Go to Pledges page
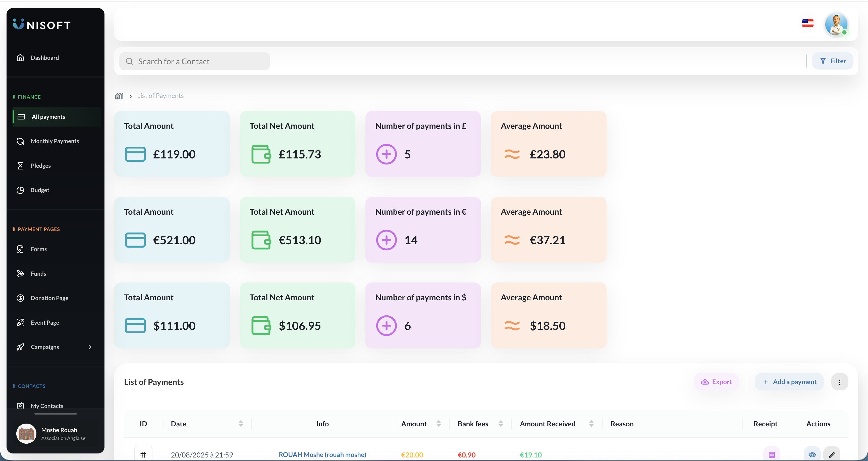Viewport: 868px width, 461px height. point(41,165)
